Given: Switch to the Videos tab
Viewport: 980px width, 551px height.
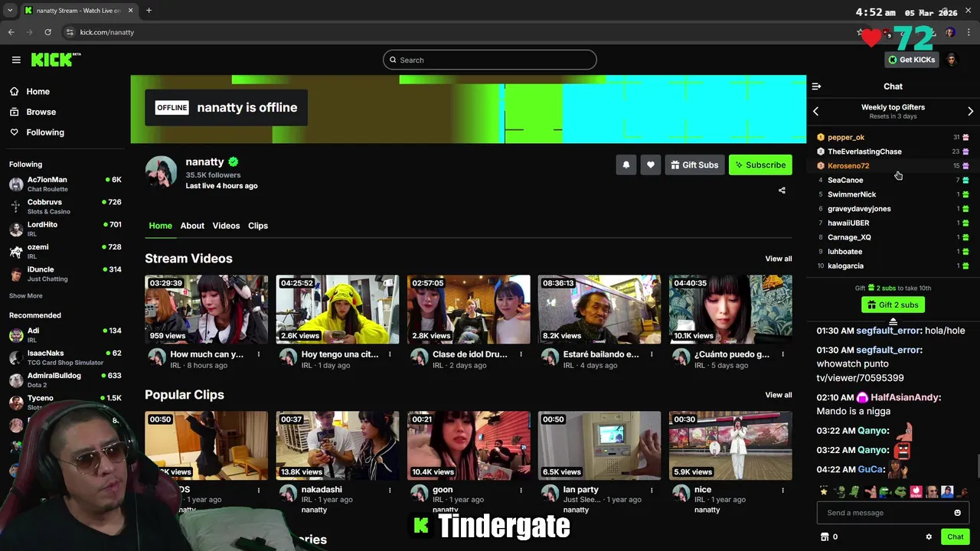Looking at the screenshot, I should 226,226.
